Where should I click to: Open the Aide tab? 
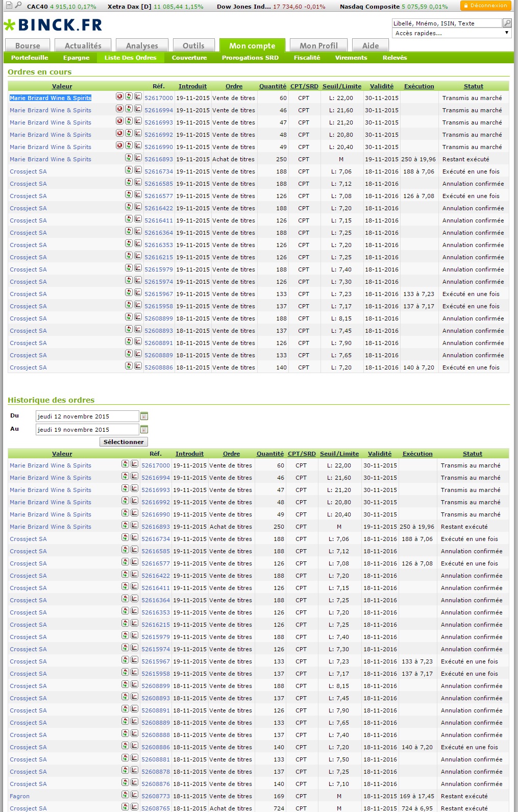coord(371,45)
